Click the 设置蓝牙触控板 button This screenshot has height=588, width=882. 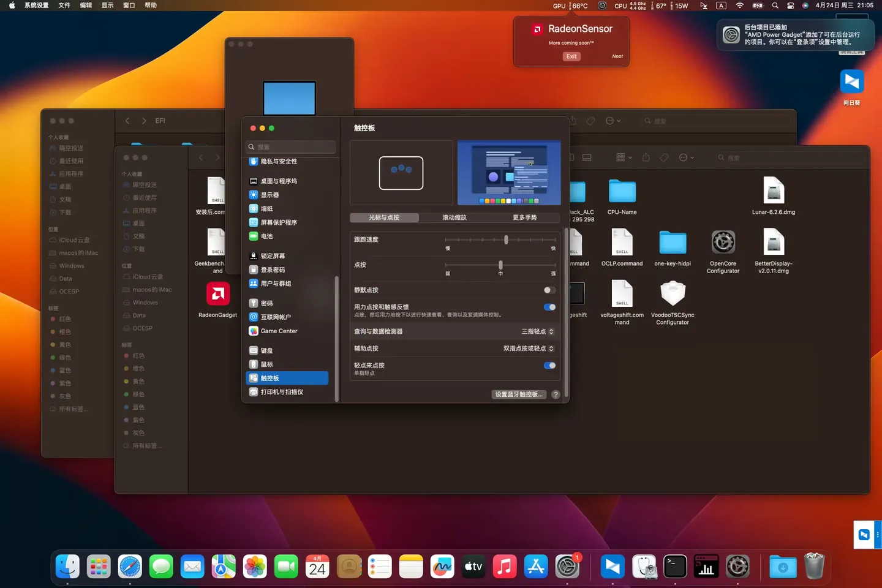518,394
